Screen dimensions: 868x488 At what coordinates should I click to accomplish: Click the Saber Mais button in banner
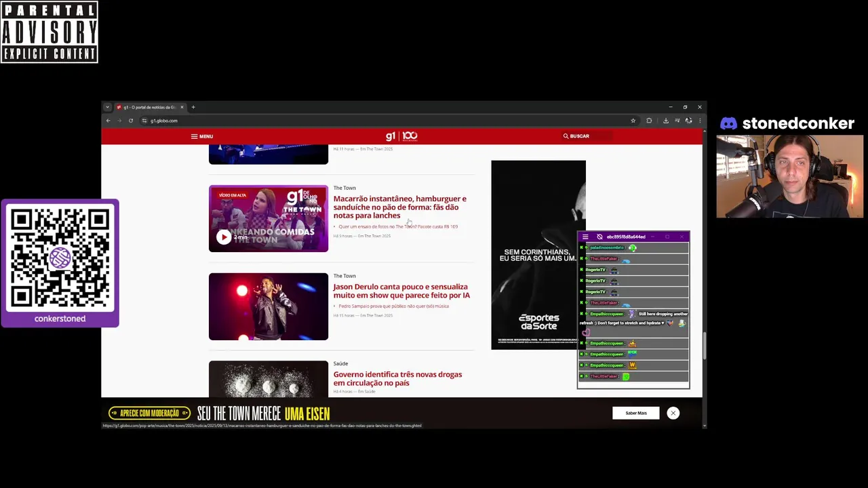(636, 413)
